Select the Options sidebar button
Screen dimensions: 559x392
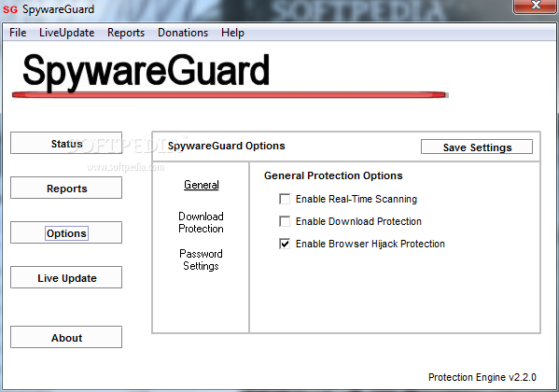click(66, 232)
